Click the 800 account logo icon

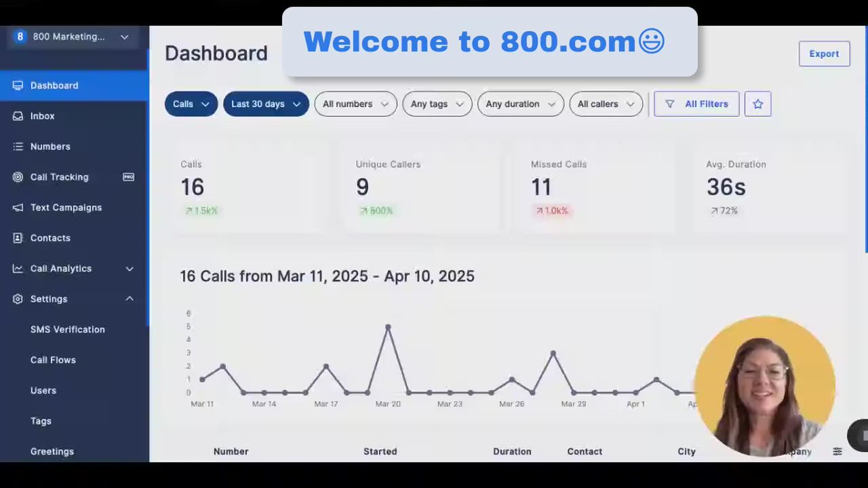[20, 37]
